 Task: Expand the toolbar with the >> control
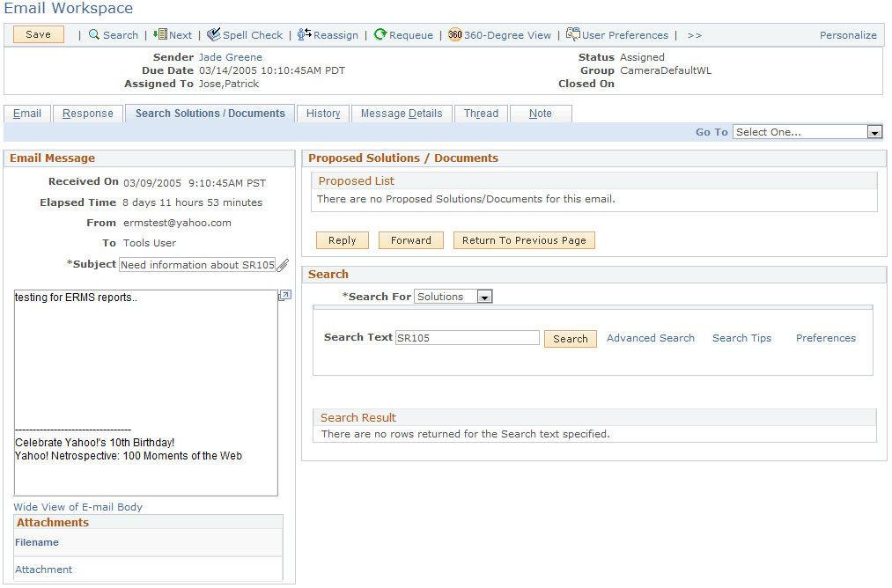click(695, 35)
